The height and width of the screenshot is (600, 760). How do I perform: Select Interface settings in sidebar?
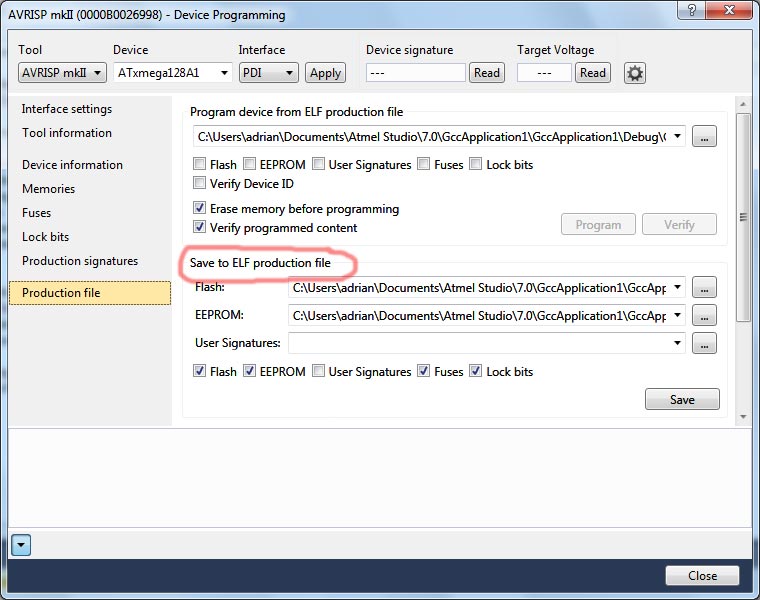[67, 109]
